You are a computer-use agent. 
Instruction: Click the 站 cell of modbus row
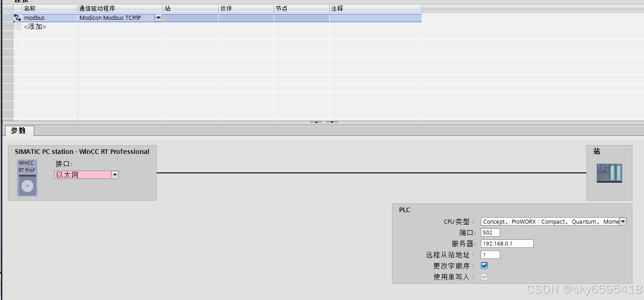click(x=190, y=18)
